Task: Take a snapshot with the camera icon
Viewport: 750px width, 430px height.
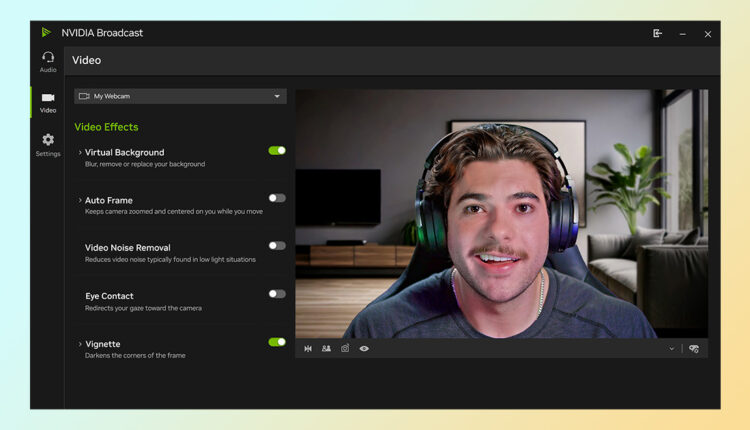Action: [345, 349]
